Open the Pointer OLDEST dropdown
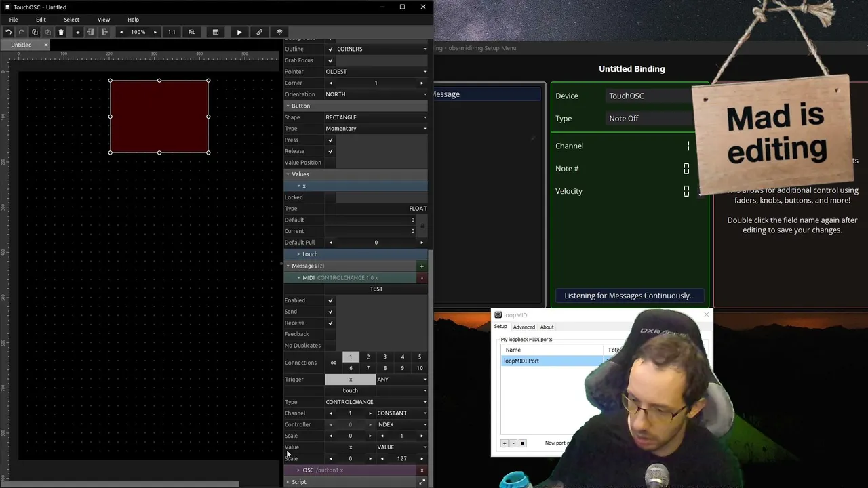This screenshot has width=868, height=488. tap(376, 72)
